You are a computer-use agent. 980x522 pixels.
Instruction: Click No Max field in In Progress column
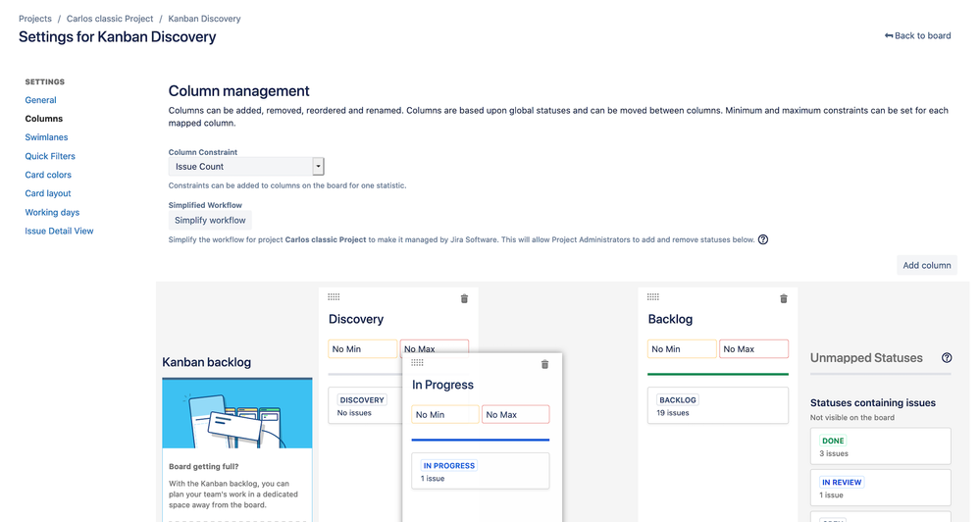click(x=516, y=414)
